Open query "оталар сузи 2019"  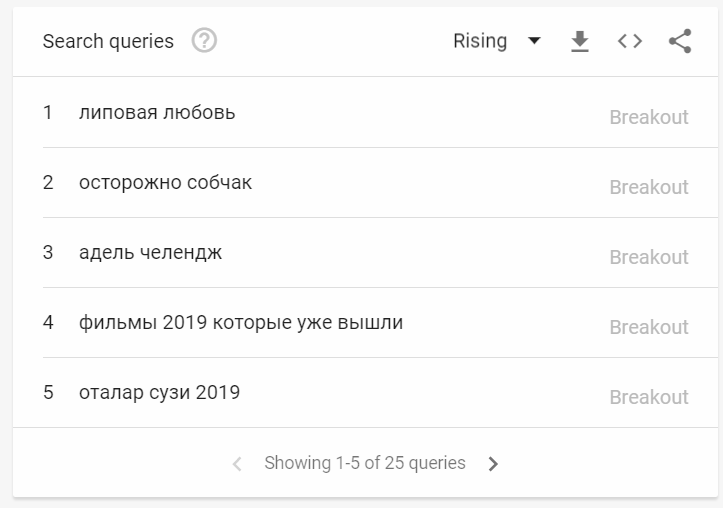159,392
